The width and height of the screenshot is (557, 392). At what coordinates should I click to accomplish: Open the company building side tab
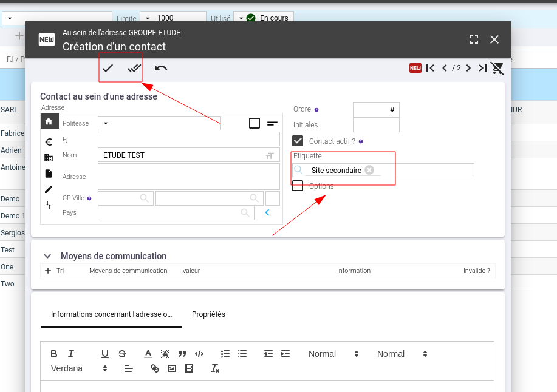pos(49,158)
